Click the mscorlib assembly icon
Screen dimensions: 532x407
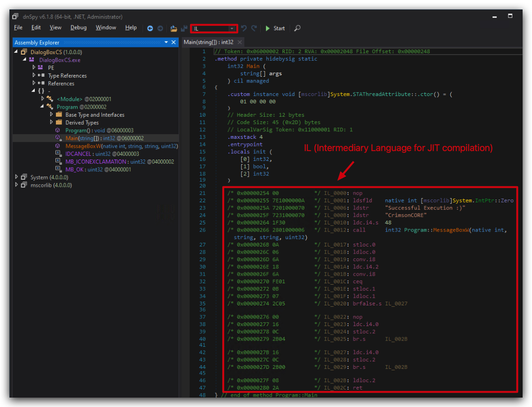click(x=24, y=185)
